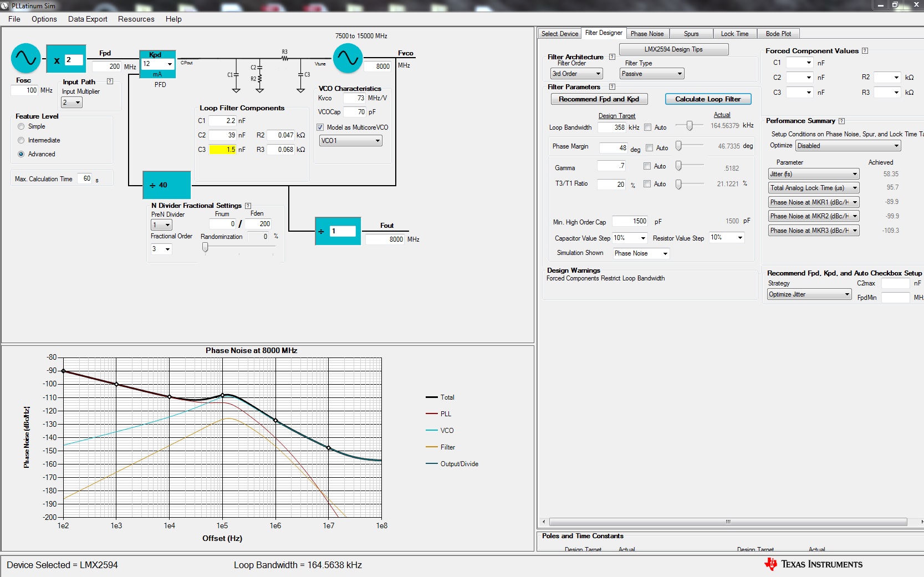Open the Options menu
Image resolution: width=924 pixels, height=577 pixels.
tap(44, 19)
